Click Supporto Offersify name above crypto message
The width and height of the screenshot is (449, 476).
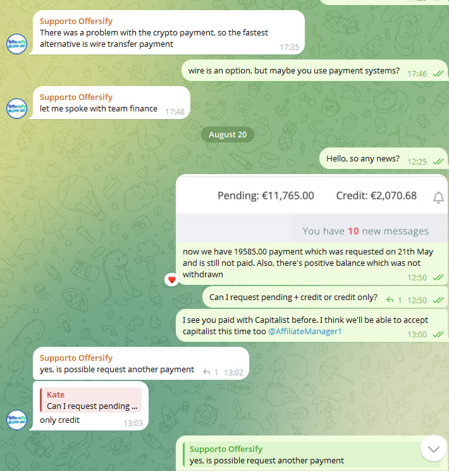click(x=76, y=22)
